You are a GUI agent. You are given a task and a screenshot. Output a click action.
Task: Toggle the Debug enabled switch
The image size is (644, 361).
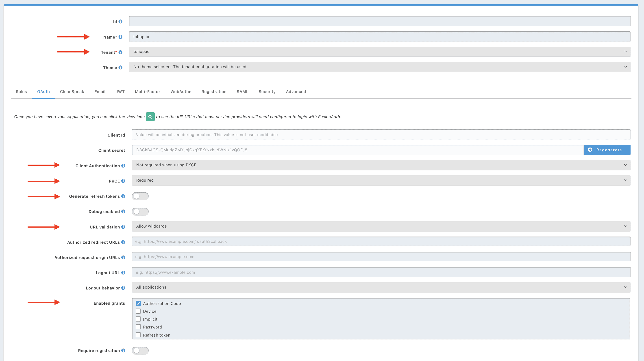pos(140,211)
